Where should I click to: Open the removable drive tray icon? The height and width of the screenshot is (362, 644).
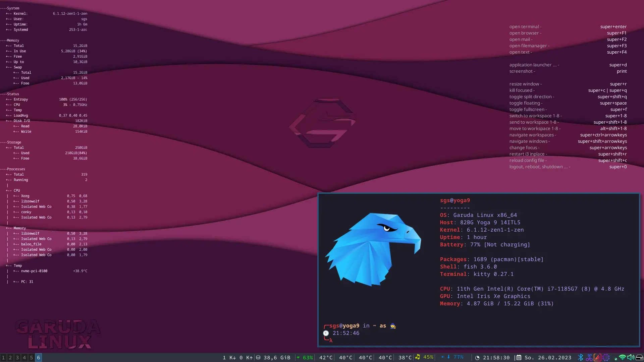tap(639, 358)
